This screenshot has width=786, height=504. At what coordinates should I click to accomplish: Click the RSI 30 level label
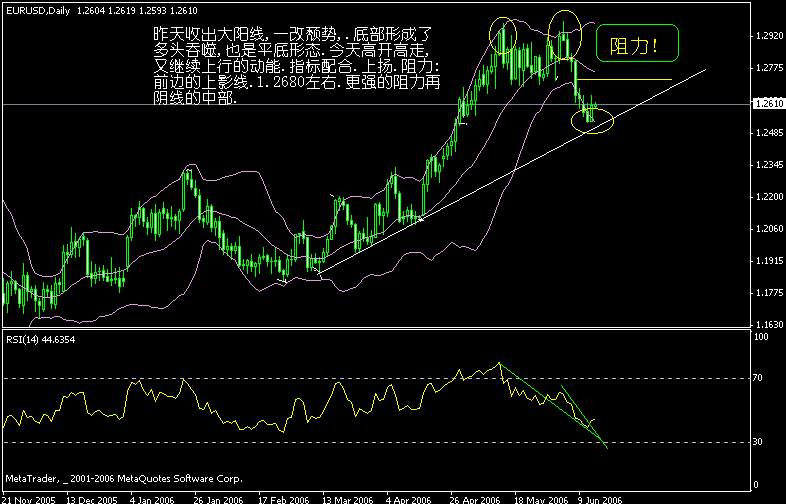(x=758, y=442)
